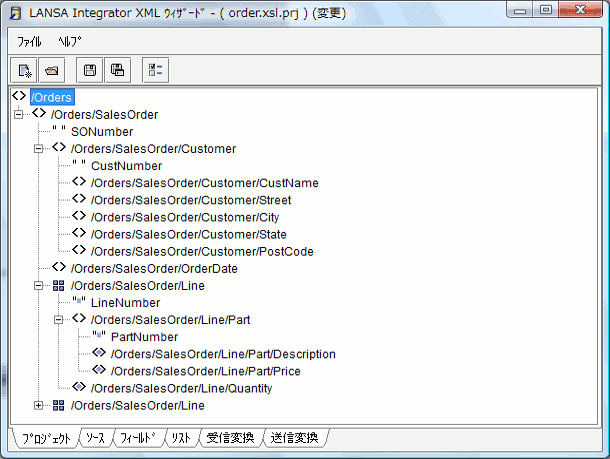Viewport: 610px width, 459px height.
Task: Select /Orders/SalesOrder/Customer/City
Action: pyautogui.click(x=185, y=217)
